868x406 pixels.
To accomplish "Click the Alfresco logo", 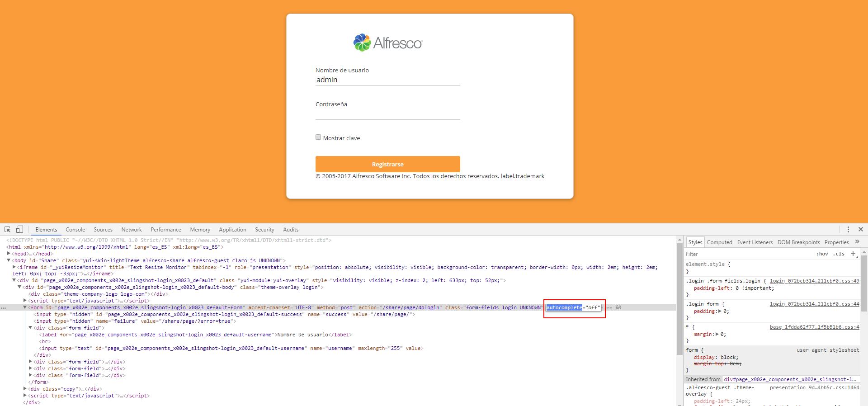I will pyautogui.click(x=388, y=43).
